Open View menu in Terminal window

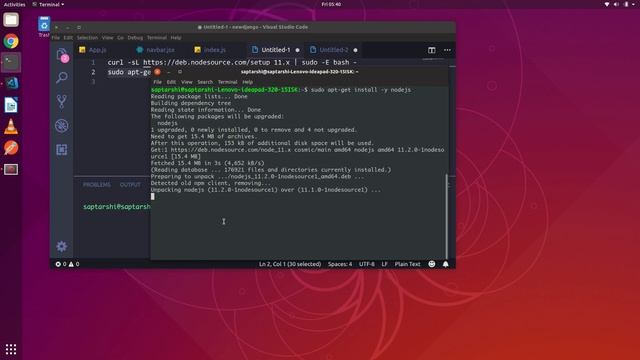pyautogui.click(x=187, y=82)
